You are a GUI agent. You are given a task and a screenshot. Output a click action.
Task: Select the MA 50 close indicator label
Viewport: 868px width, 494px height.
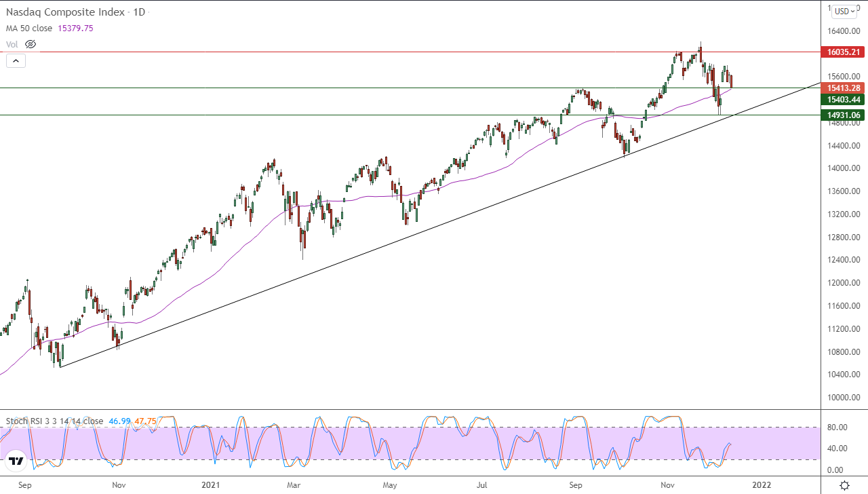(31, 28)
